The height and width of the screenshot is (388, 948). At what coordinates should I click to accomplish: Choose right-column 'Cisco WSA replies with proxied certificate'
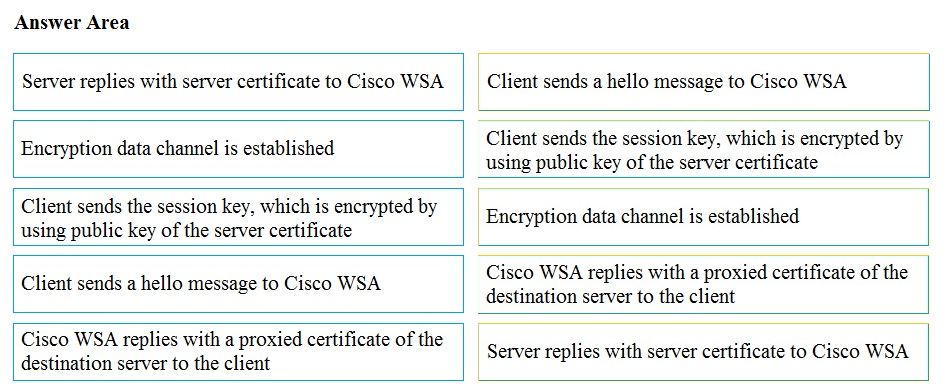pyautogui.click(x=704, y=284)
